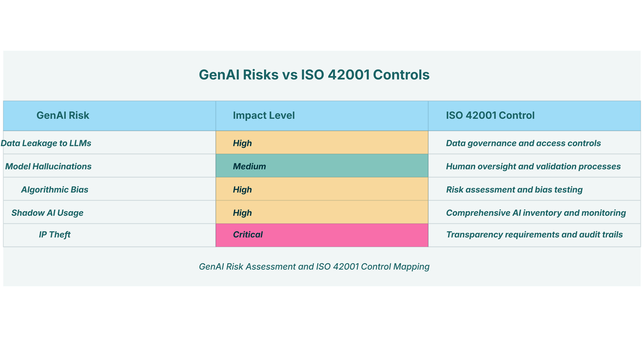This screenshot has width=644, height=337.
Task: Click "Risk assessment and bias testing" cell
Action: [x=514, y=189]
